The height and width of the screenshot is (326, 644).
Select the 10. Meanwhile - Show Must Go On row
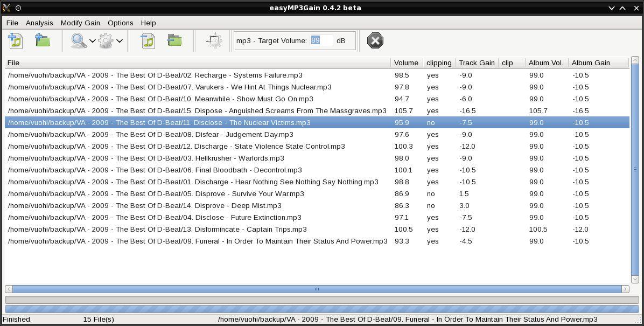[x=317, y=99]
